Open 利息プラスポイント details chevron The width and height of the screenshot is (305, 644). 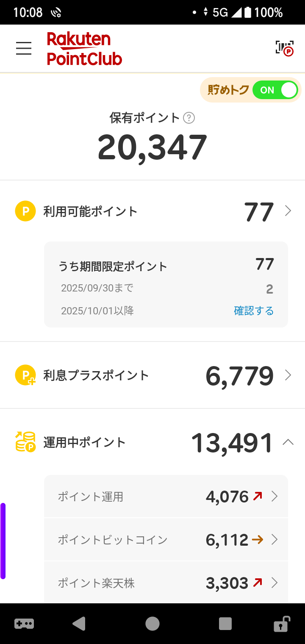point(288,375)
